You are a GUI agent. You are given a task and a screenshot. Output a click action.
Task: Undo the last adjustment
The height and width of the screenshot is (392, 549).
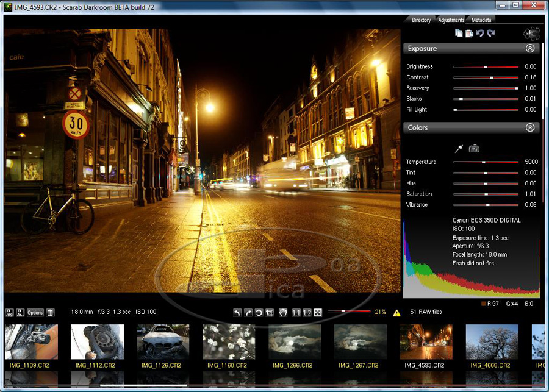tap(480, 34)
